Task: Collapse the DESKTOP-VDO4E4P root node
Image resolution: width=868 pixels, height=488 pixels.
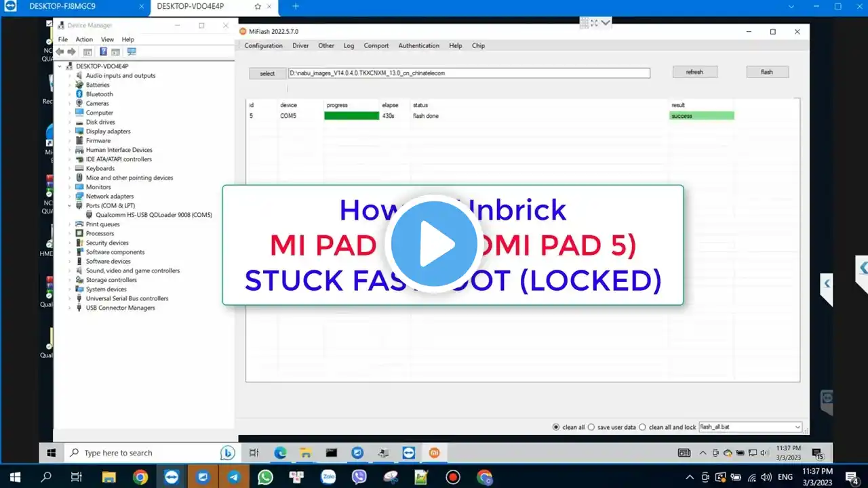Action: pyautogui.click(x=60, y=66)
